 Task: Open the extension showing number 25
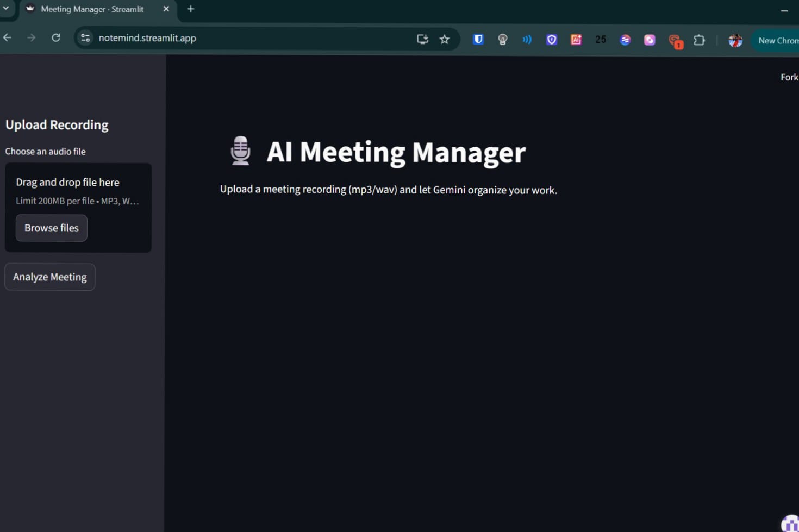pos(601,40)
